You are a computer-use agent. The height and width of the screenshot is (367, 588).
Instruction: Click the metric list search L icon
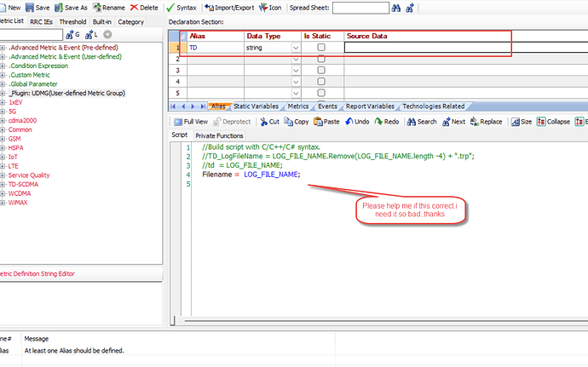89,35
